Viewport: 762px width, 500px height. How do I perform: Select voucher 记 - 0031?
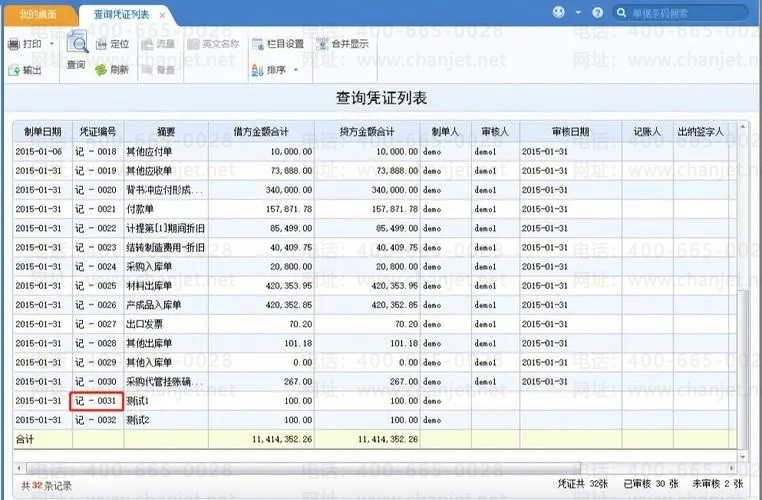(96, 401)
